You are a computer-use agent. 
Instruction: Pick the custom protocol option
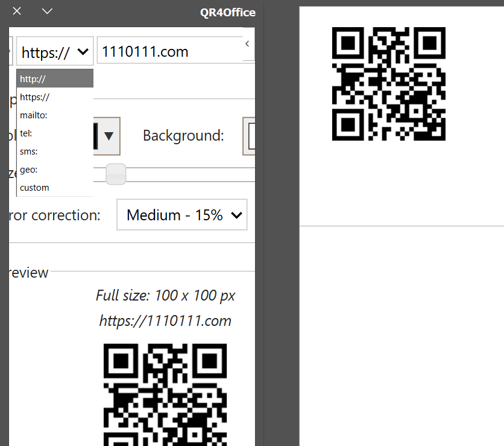pos(55,188)
